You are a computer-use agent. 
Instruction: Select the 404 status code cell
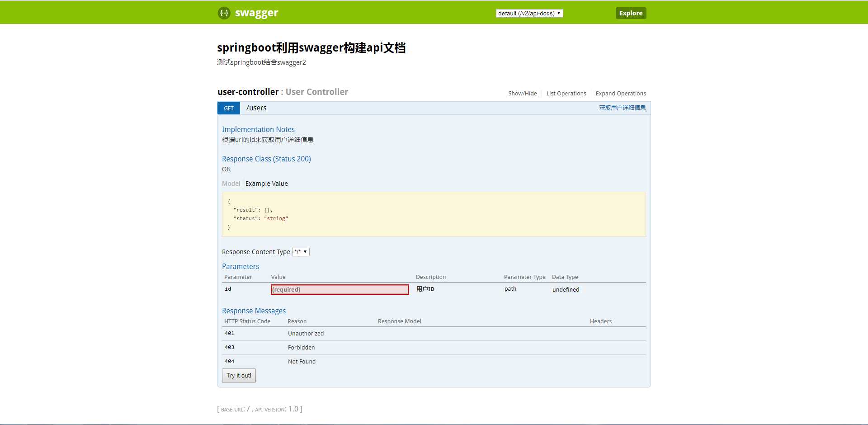[x=229, y=361]
